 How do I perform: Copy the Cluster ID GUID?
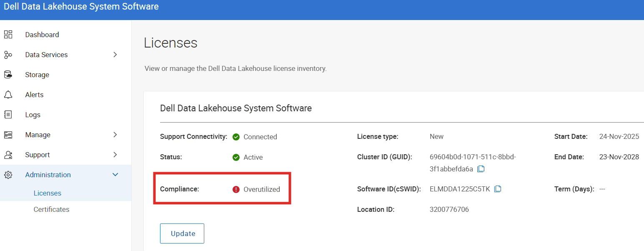coord(481,169)
